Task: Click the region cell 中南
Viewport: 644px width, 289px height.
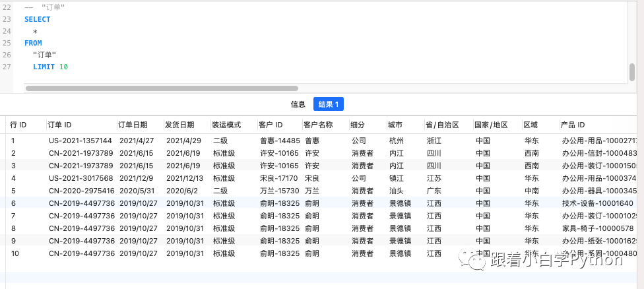Action: 532,191
